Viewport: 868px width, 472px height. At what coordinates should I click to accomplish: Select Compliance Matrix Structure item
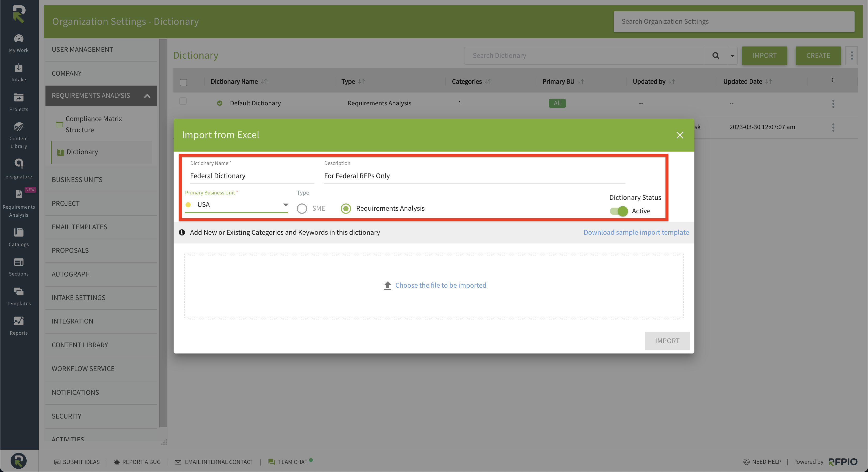101,124
